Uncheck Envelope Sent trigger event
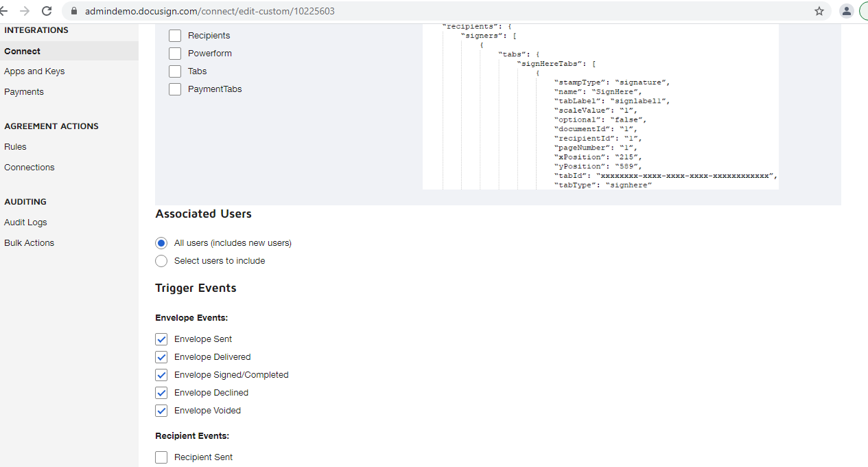Screen dimensions: 868x467 [161, 339]
